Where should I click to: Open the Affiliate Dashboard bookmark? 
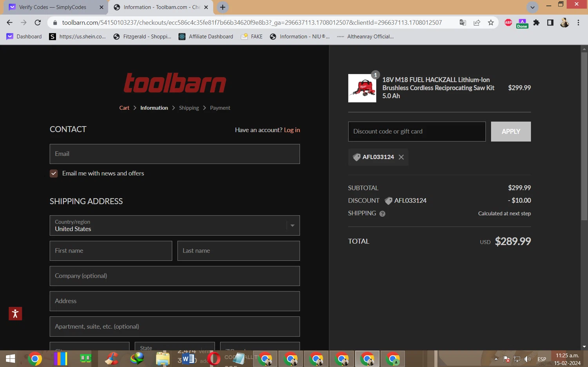[206, 36]
